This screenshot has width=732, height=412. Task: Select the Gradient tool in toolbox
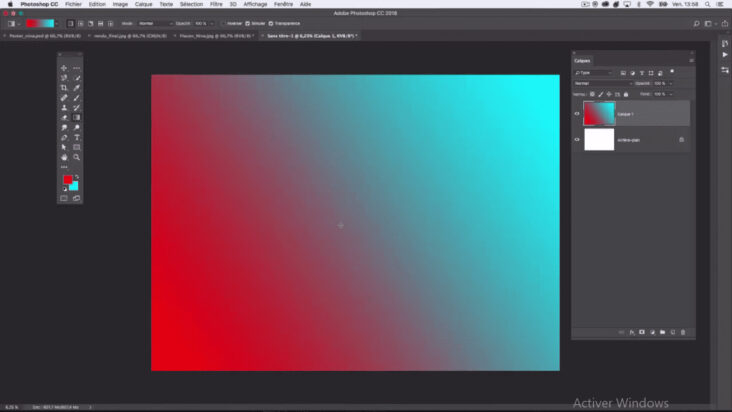77,118
